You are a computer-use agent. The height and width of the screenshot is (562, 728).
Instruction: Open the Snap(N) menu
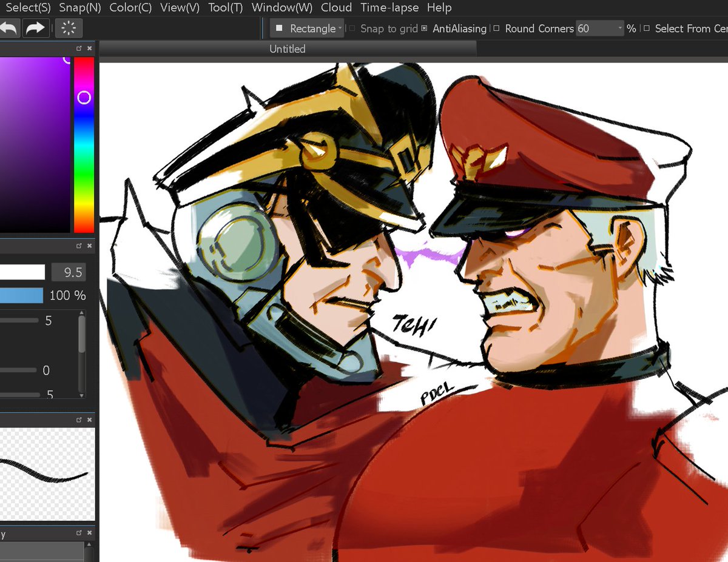point(79,8)
